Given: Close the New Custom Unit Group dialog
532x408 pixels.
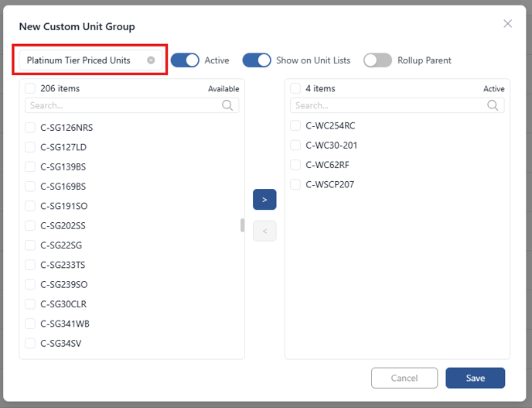Looking at the screenshot, I should pyautogui.click(x=507, y=23).
